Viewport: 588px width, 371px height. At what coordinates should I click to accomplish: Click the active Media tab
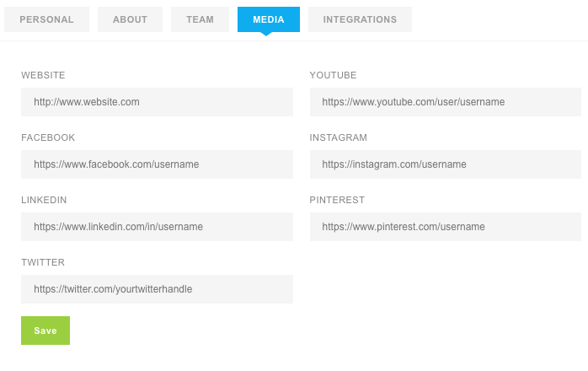click(x=269, y=19)
